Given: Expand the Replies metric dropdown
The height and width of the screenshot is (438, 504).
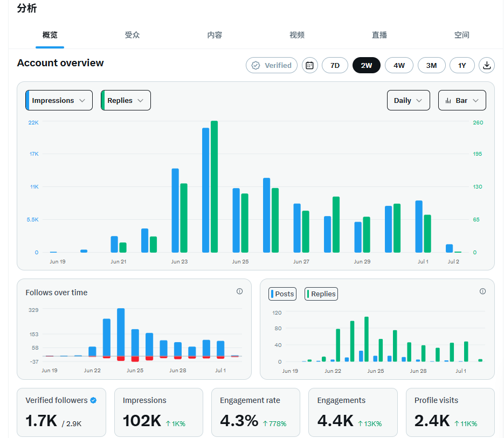Looking at the screenshot, I should coord(126,101).
